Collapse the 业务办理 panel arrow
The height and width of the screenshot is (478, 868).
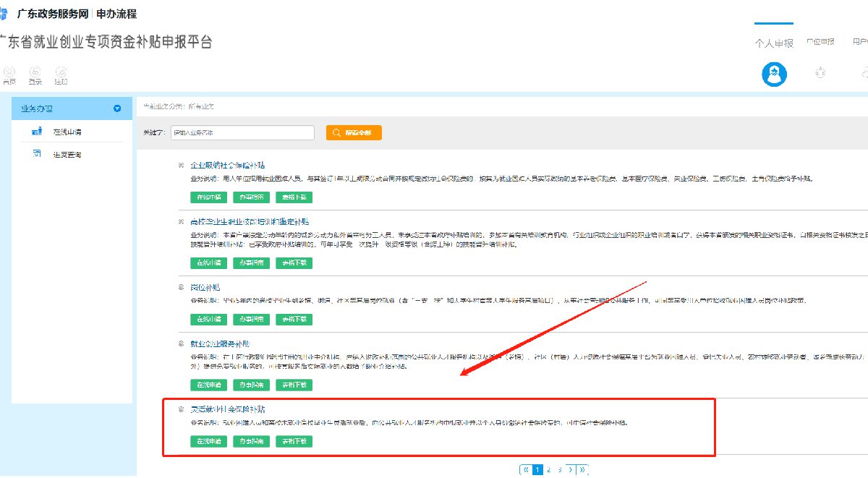tap(117, 109)
